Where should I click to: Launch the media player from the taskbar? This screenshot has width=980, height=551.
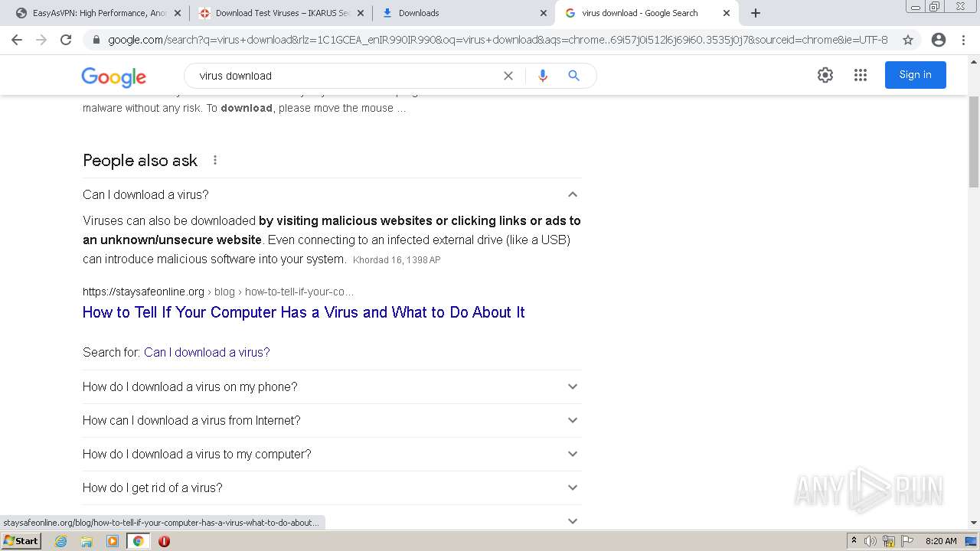(113, 541)
